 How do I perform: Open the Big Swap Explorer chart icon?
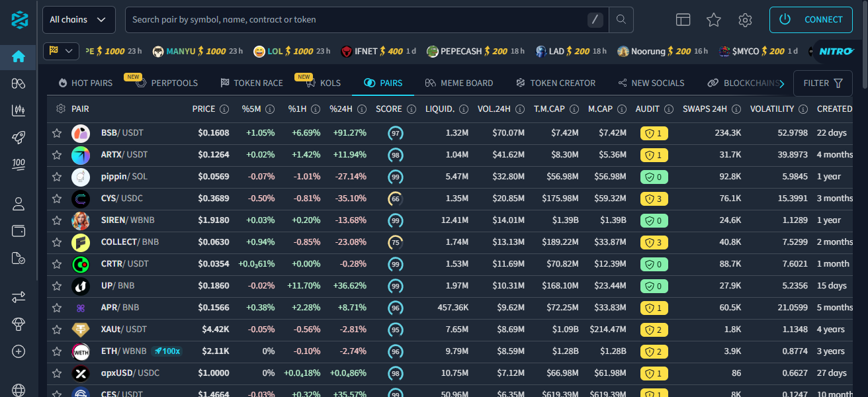(x=18, y=110)
